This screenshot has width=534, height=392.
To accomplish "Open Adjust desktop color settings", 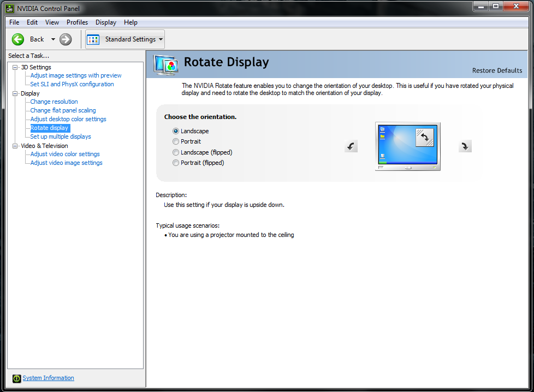I will point(68,119).
